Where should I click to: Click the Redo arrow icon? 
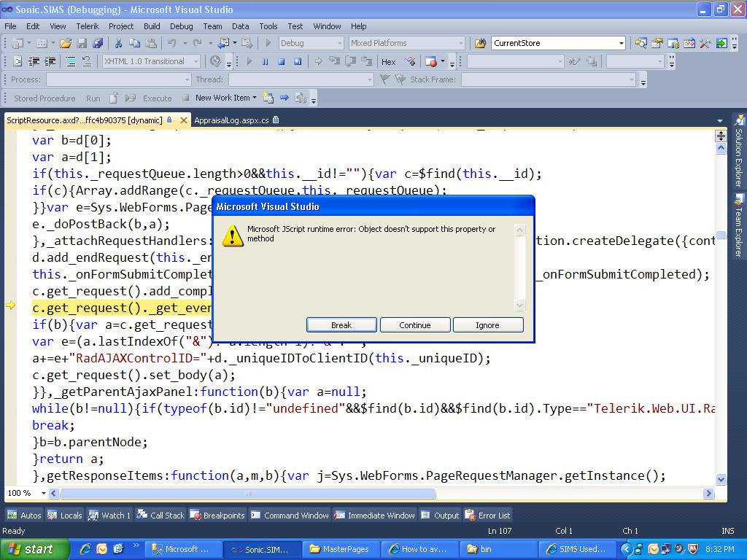tap(197, 43)
